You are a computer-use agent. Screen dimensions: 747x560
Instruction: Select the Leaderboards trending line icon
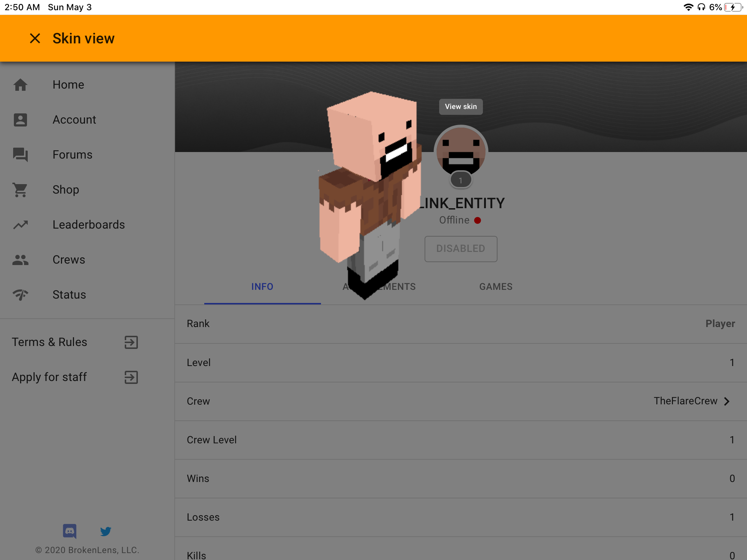click(x=20, y=225)
